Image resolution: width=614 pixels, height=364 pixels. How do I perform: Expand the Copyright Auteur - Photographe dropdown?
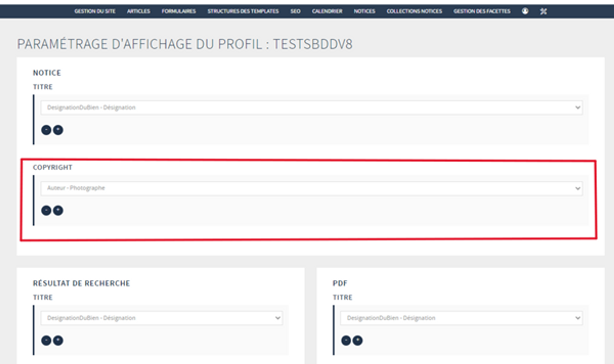coord(312,188)
